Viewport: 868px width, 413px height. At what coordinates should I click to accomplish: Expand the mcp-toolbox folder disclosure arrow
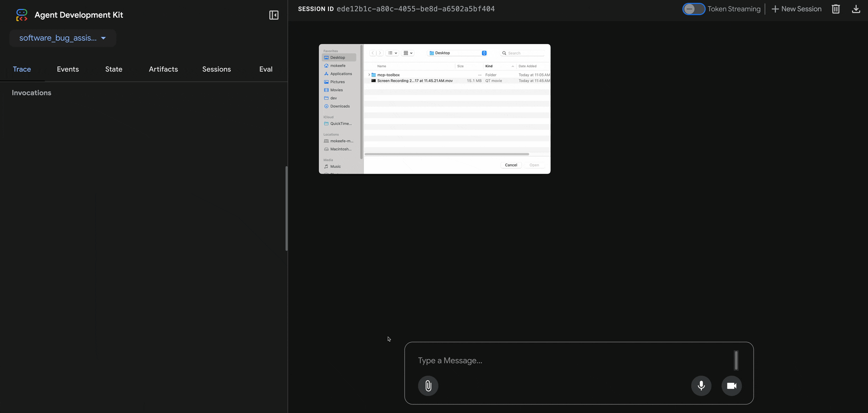pos(369,75)
